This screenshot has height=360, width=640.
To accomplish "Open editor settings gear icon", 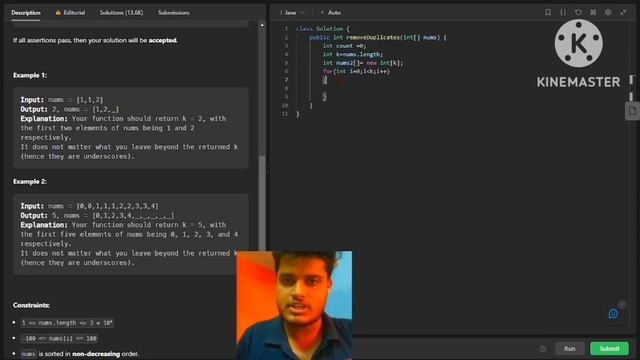I will (x=608, y=12).
